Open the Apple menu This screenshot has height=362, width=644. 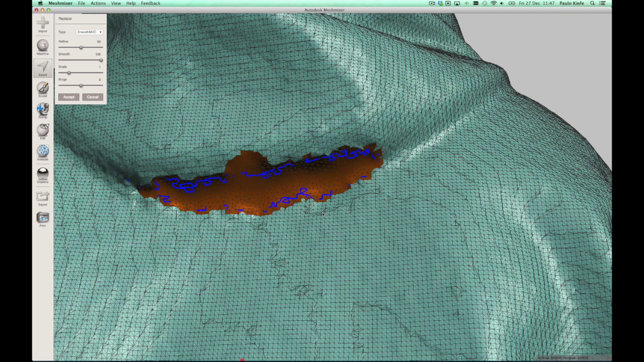pyautogui.click(x=40, y=3)
